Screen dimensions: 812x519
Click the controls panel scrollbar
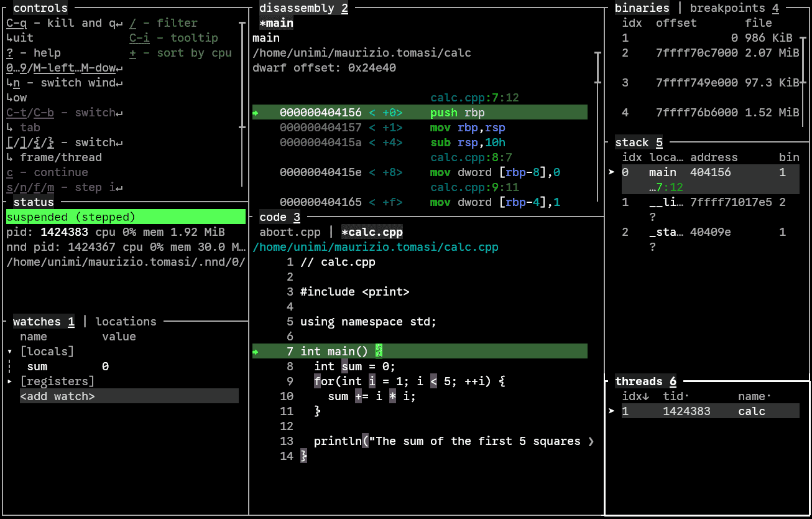[242, 75]
